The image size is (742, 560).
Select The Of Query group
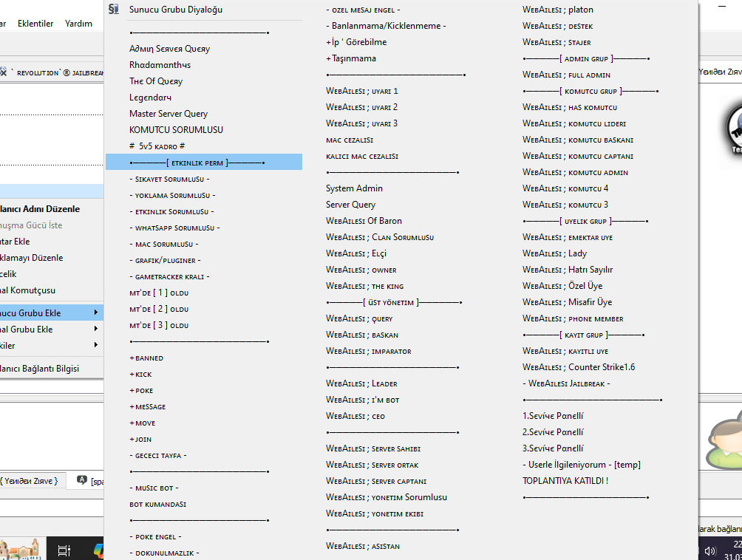pyautogui.click(x=156, y=81)
